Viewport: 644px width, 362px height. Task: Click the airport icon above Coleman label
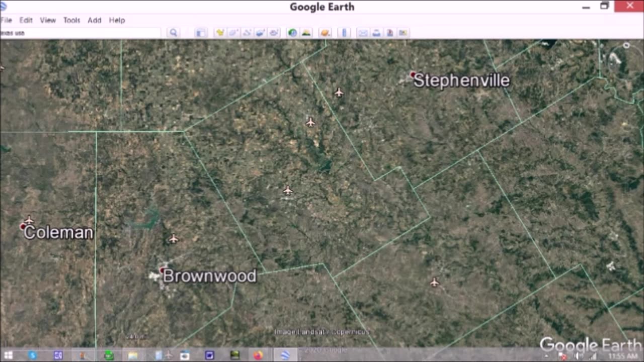(x=29, y=220)
